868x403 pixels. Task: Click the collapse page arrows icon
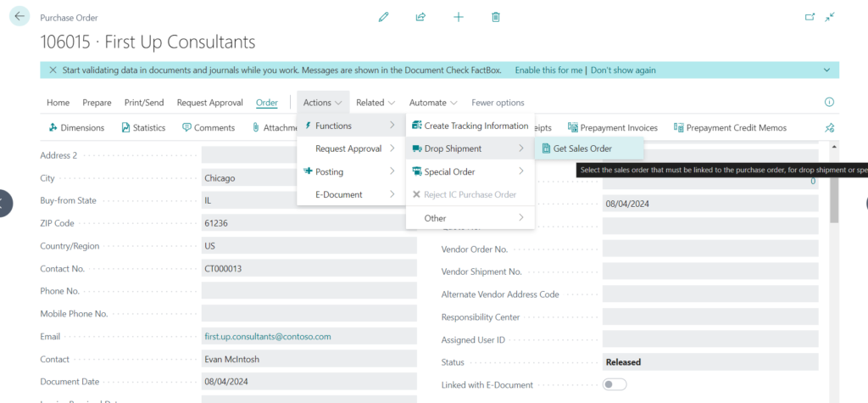coord(829,17)
